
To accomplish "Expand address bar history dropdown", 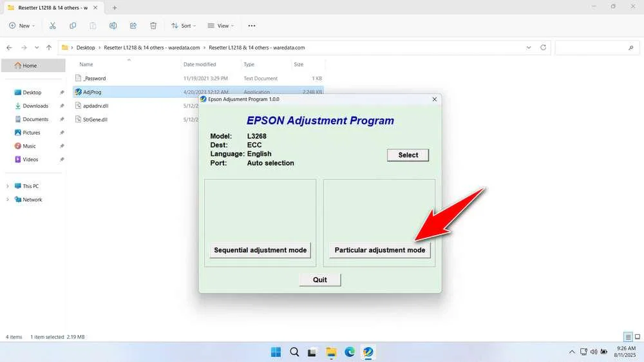I will (x=529, y=48).
